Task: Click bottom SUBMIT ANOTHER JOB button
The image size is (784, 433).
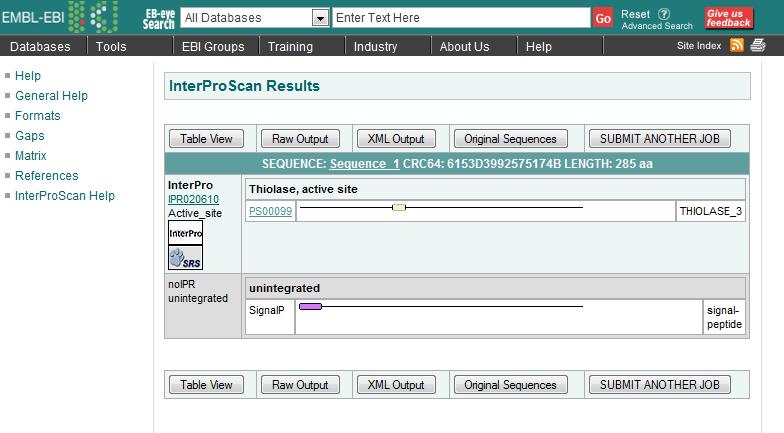Action: [x=659, y=385]
